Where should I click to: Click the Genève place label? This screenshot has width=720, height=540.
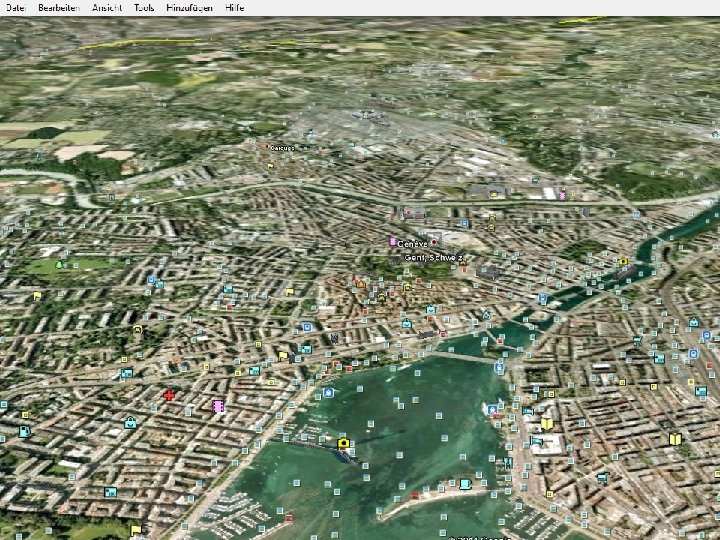coord(412,244)
